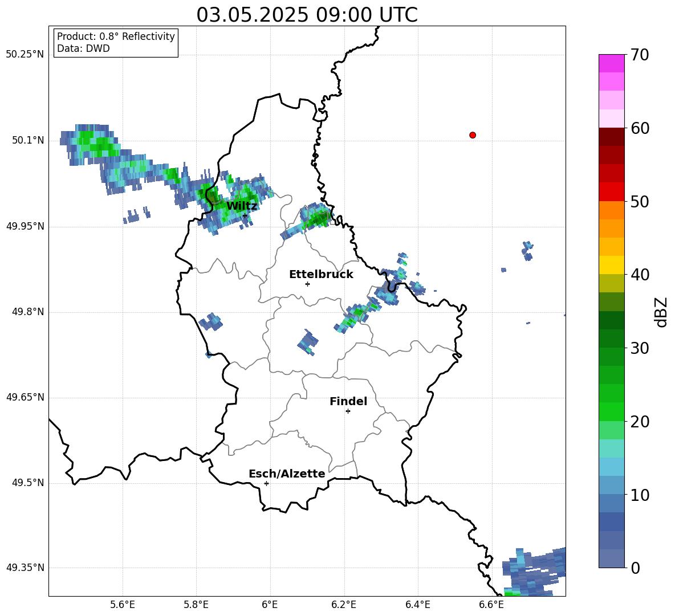Click the 50.1°N latitude label

tap(28, 141)
